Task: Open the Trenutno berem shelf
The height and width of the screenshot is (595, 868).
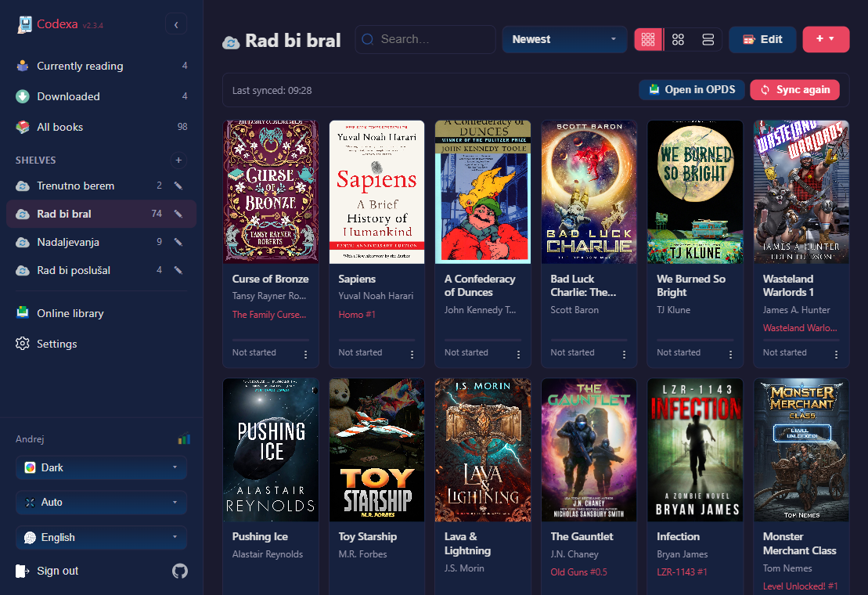Action: (101, 186)
